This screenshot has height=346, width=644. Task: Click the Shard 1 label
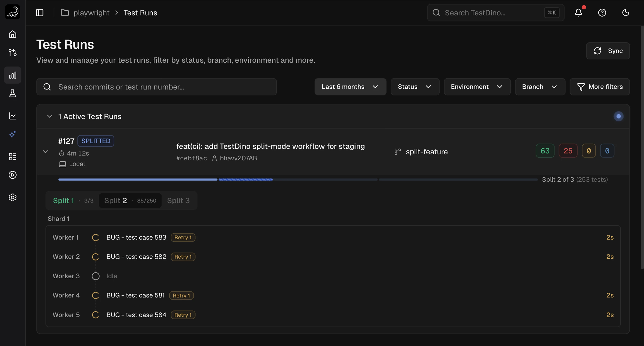pyautogui.click(x=59, y=219)
